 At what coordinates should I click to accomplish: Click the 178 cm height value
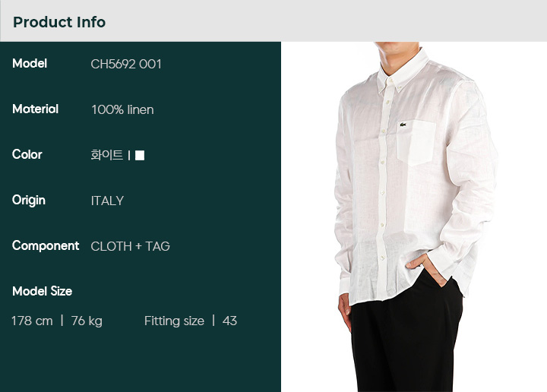pyautogui.click(x=32, y=321)
